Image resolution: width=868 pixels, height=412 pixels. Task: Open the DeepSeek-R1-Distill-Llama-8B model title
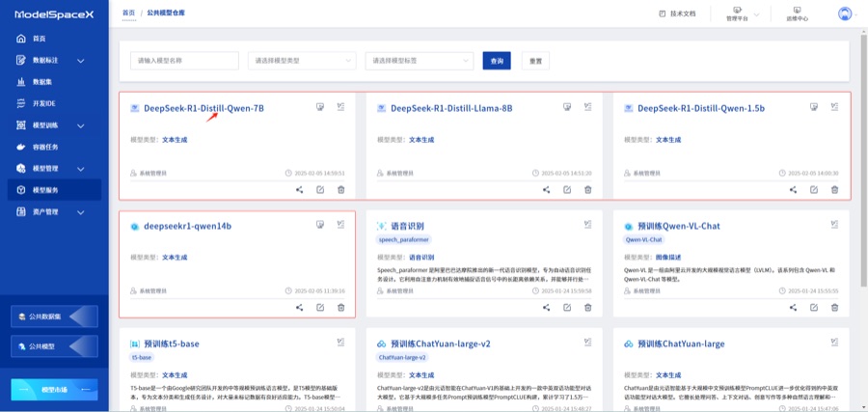pos(451,108)
